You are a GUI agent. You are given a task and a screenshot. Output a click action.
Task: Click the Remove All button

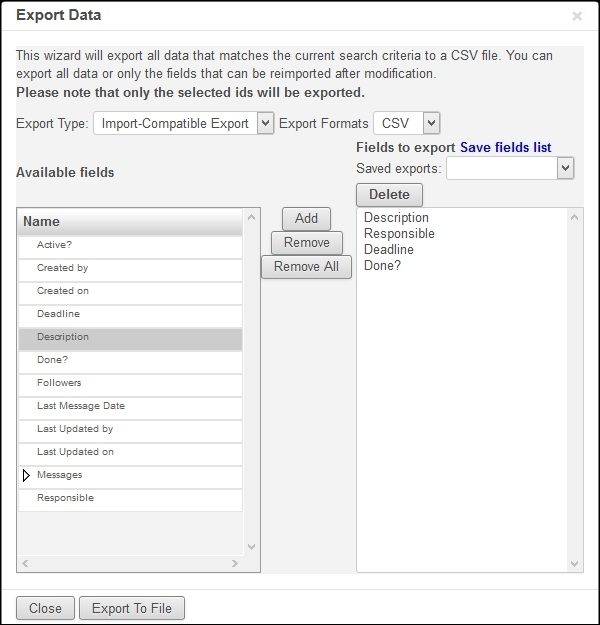(306, 267)
